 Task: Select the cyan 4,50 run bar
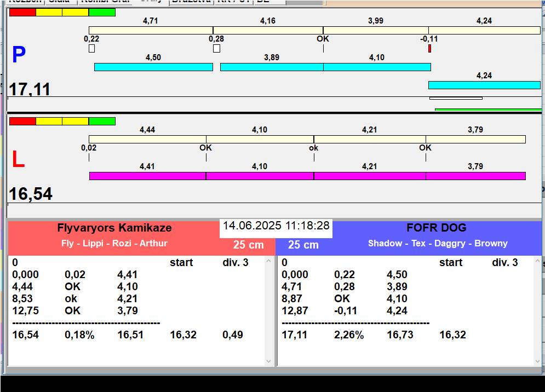[x=153, y=67]
